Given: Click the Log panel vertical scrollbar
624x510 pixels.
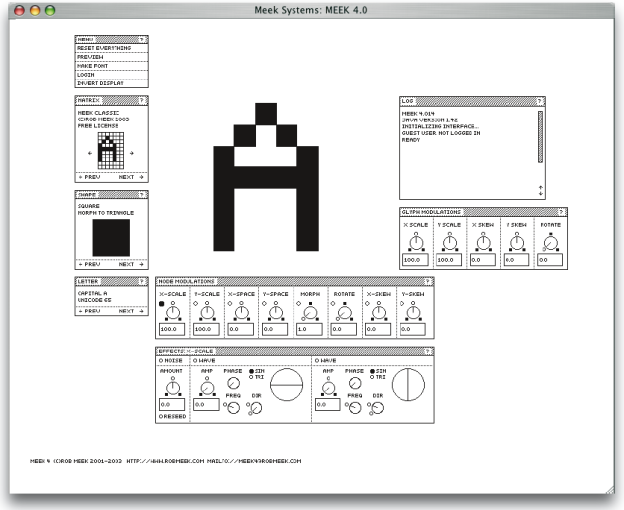Looking at the screenshot, I should click(540, 136).
